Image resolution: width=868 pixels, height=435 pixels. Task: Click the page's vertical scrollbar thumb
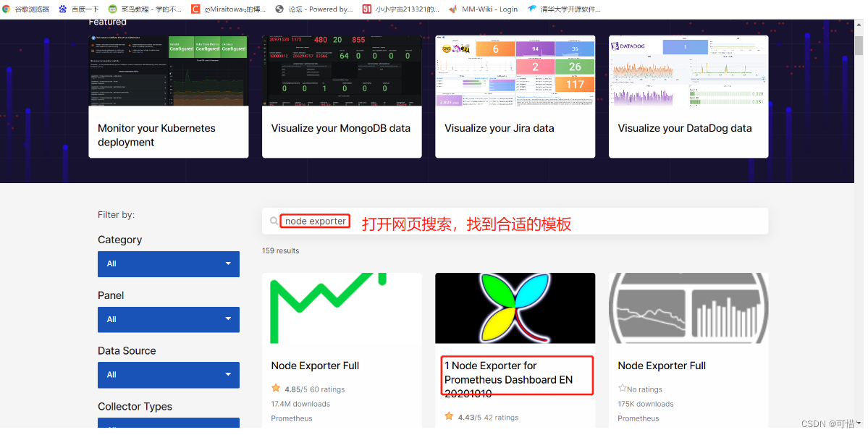(x=859, y=44)
